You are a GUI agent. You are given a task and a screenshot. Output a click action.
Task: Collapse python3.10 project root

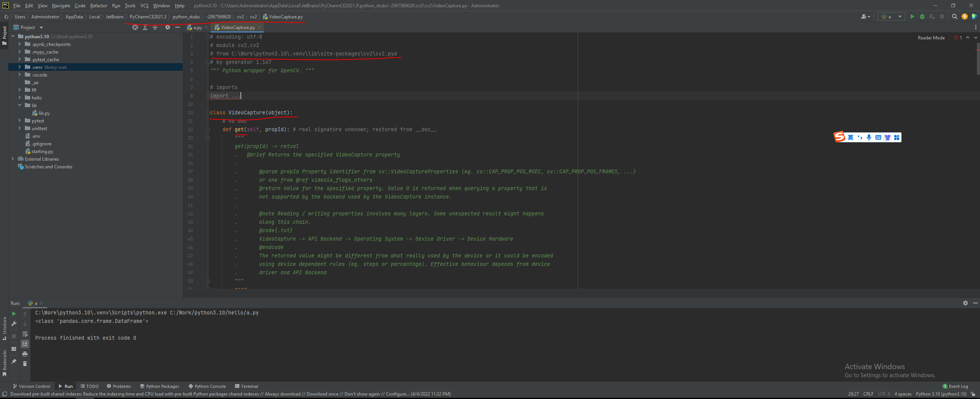point(13,36)
